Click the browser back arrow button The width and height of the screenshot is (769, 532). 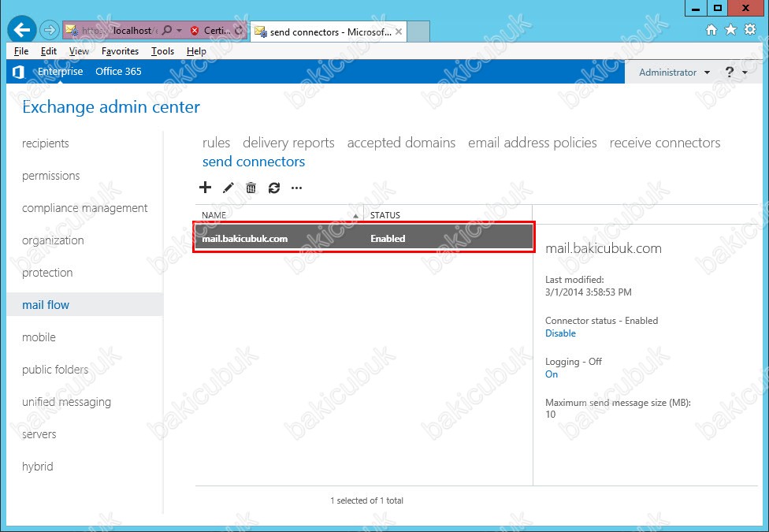coord(21,30)
